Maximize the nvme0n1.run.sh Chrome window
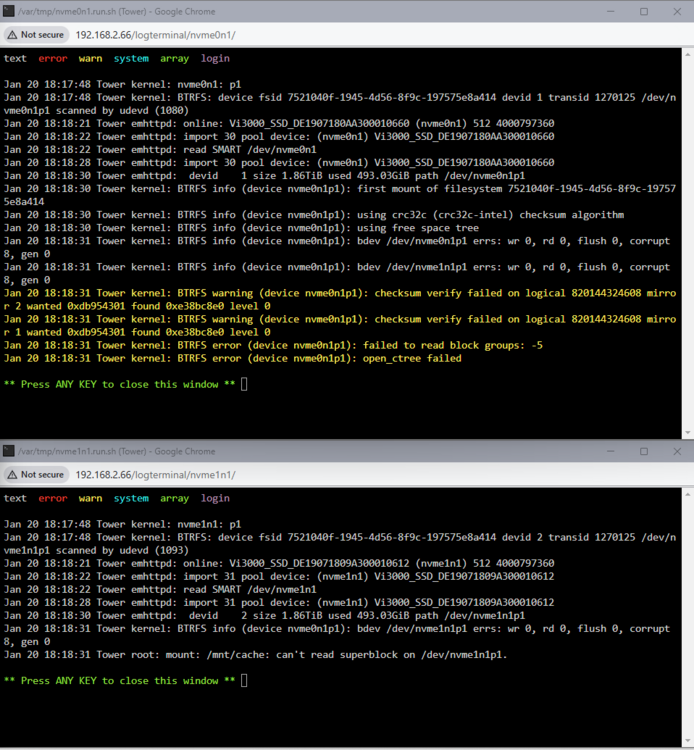Viewport: 694px width, 750px height. pyautogui.click(x=644, y=11)
